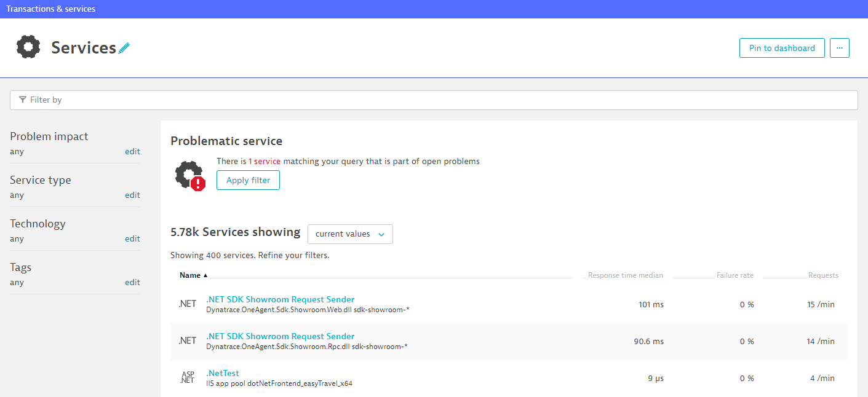The image size is (868, 397).
Task: Sort the table by Name column
Action: click(193, 275)
